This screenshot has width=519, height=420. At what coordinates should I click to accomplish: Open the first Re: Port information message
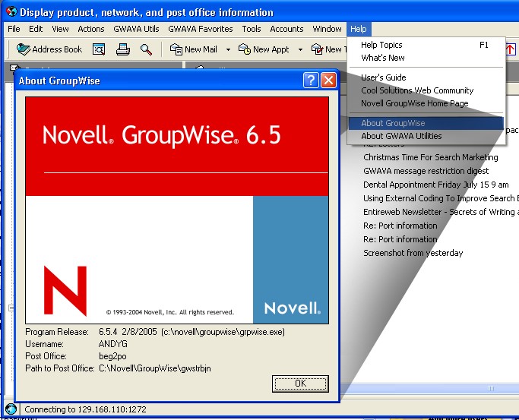coord(400,226)
